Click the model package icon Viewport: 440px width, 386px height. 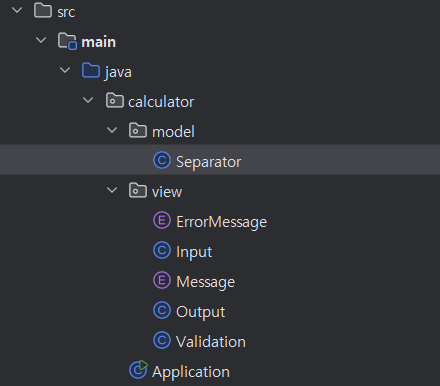138,130
